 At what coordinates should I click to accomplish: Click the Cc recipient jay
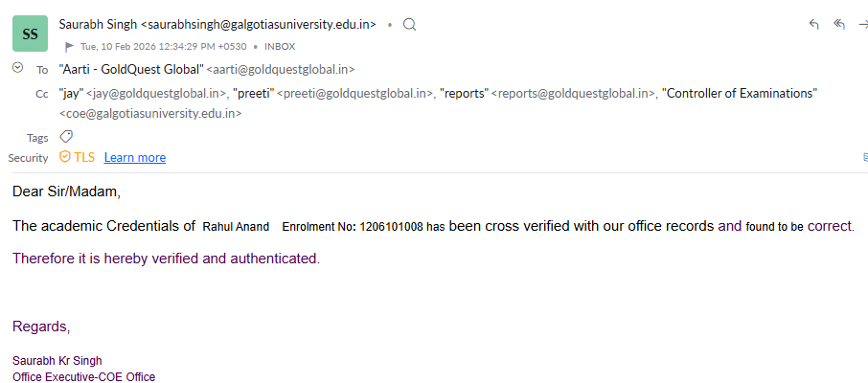(71, 93)
